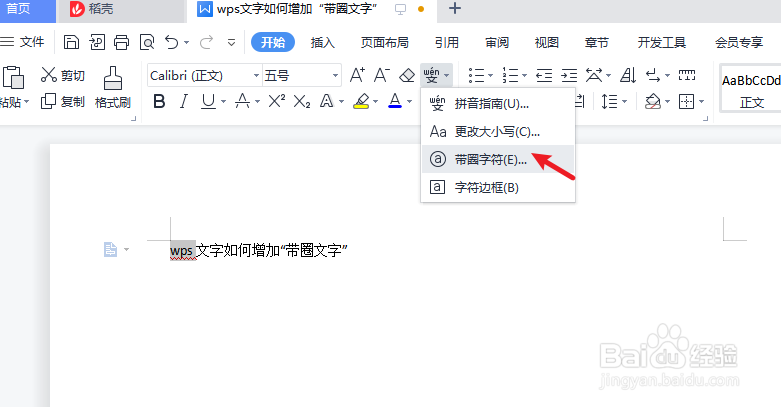The image size is (781, 407).
Task: Click the Save icon in quick toolbar
Action: click(71, 42)
